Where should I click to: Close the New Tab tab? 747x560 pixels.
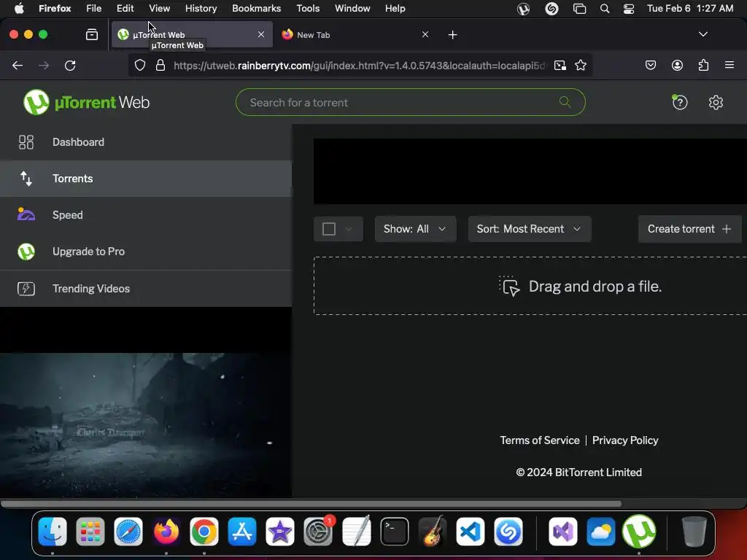click(425, 34)
